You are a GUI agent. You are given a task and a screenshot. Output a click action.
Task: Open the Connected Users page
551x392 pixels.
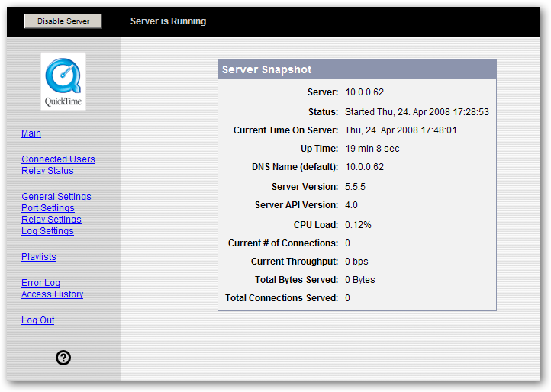pos(58,159)
